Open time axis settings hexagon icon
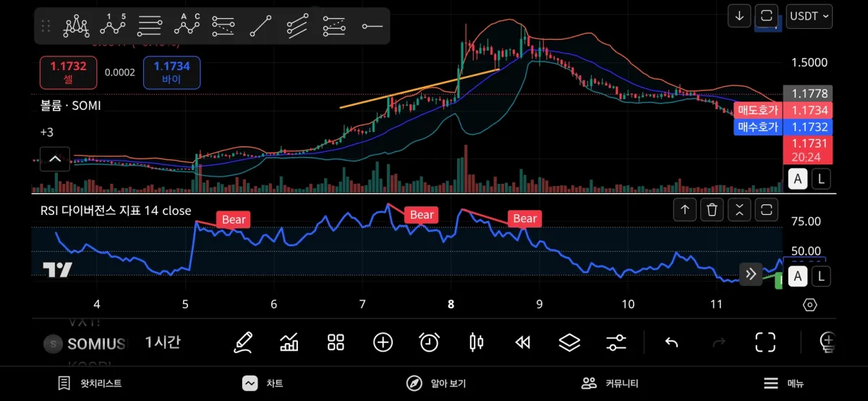868x401 pixels. point(810,305)
